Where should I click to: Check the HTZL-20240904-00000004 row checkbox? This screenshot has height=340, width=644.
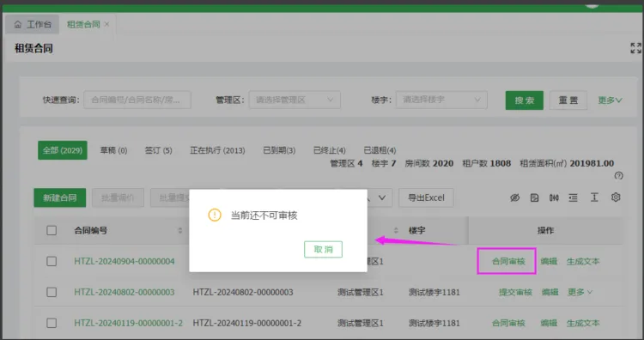(52, 261)
